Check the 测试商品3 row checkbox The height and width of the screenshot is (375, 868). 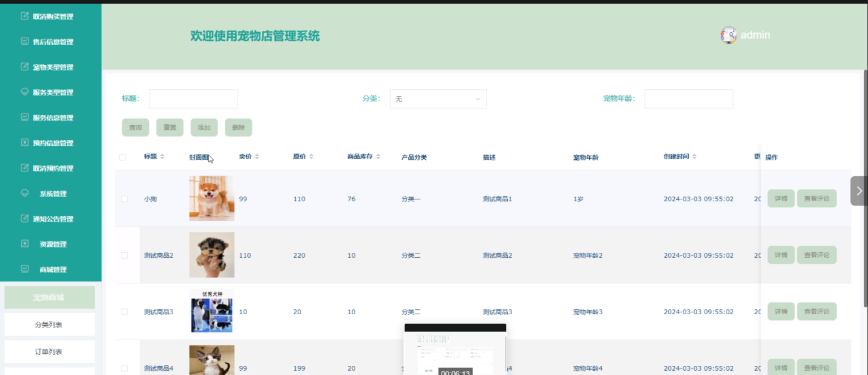[x=125, y=312]
